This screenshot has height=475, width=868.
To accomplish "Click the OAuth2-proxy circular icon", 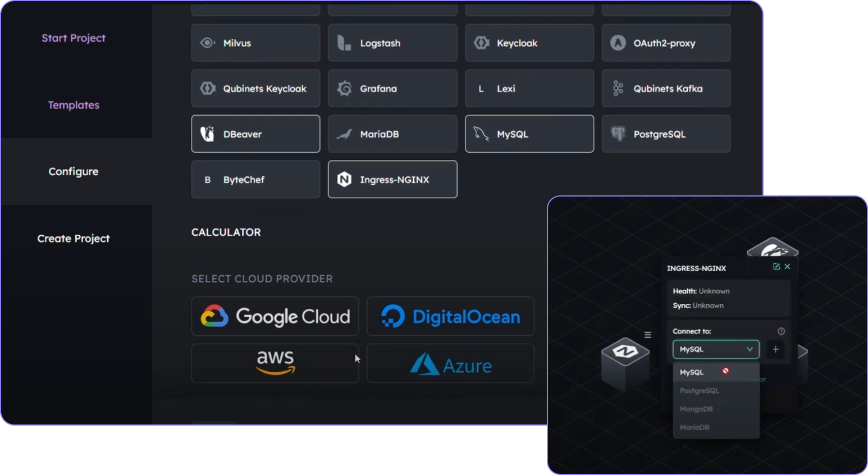I will click(618, 43).
